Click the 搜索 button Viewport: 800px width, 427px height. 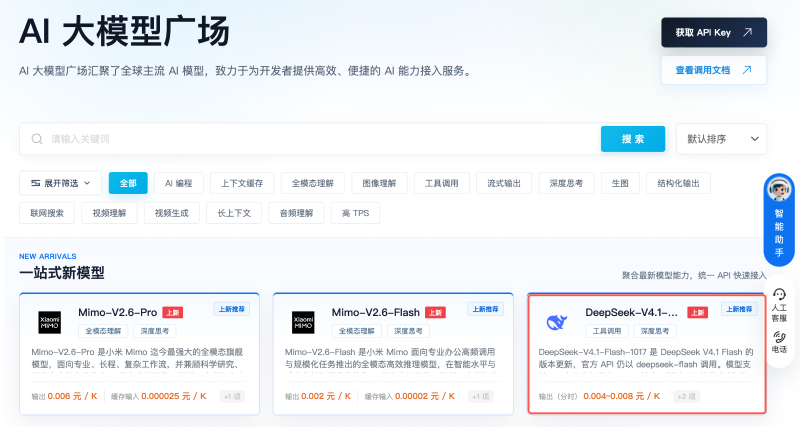pos(633,139)
